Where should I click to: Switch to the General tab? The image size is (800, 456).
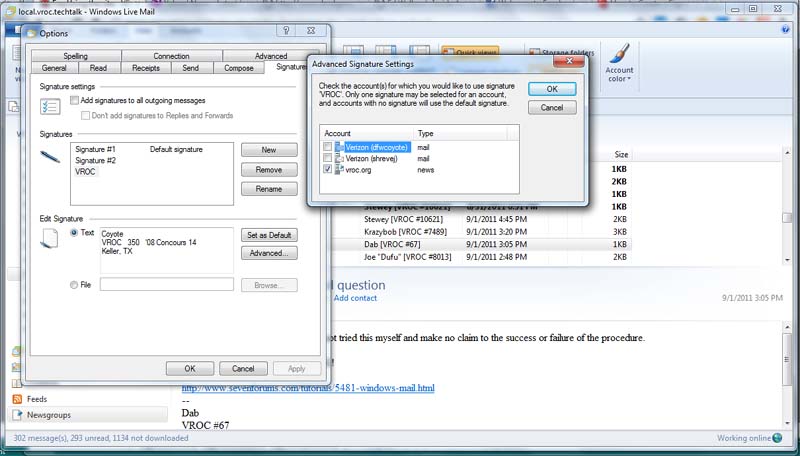point(54,68)
